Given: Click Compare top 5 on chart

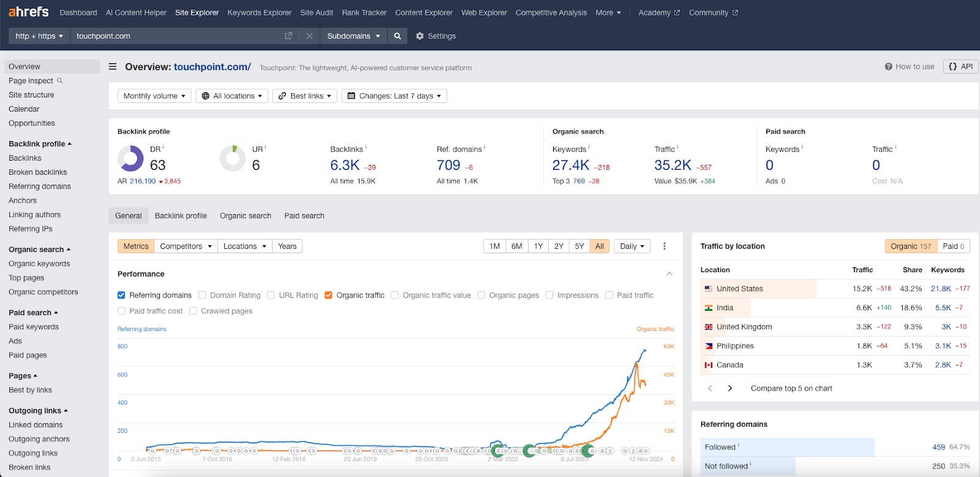Looking at the screenshot, I should pyautogui.click(x=791, y=388).
